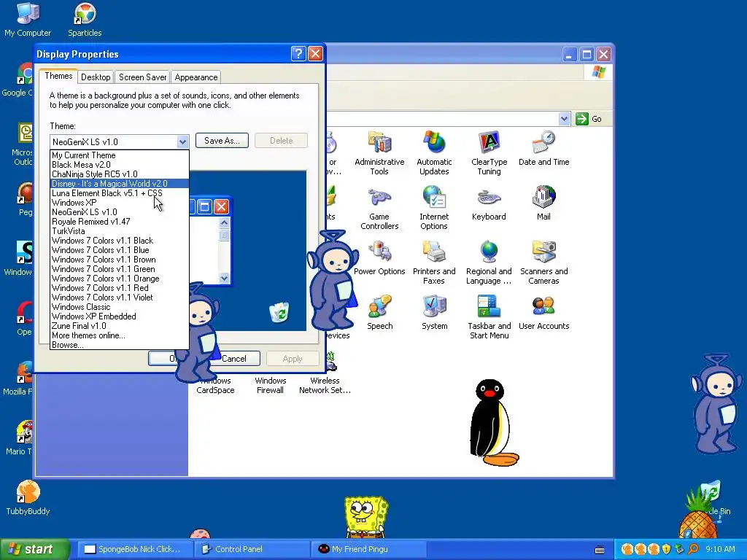Choose Windows 7 Colors v1.1 Orange
Screen dimensions: 747x560
[x=119, y=279]
